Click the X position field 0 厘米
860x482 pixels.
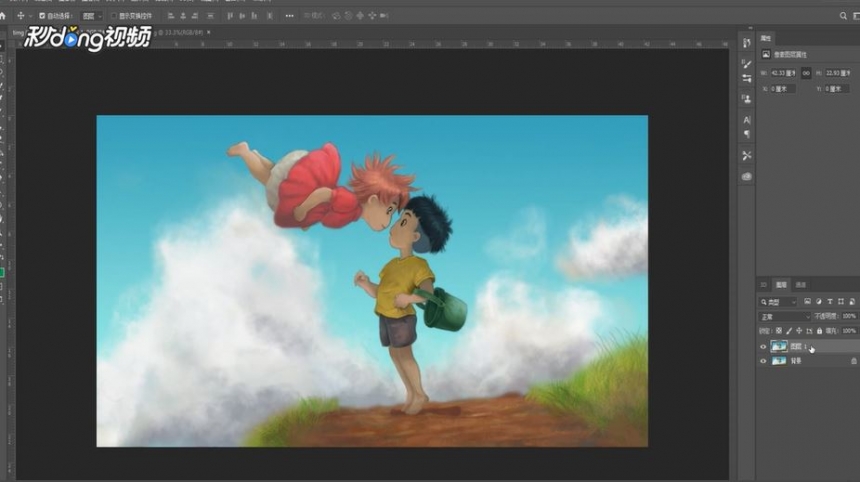(x=782, y=88)
